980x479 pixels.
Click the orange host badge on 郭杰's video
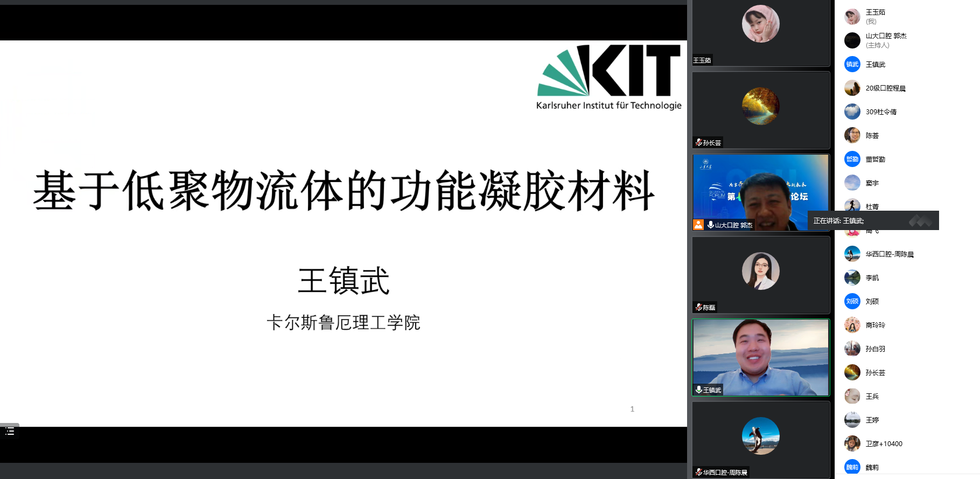[x=698, y=225]
